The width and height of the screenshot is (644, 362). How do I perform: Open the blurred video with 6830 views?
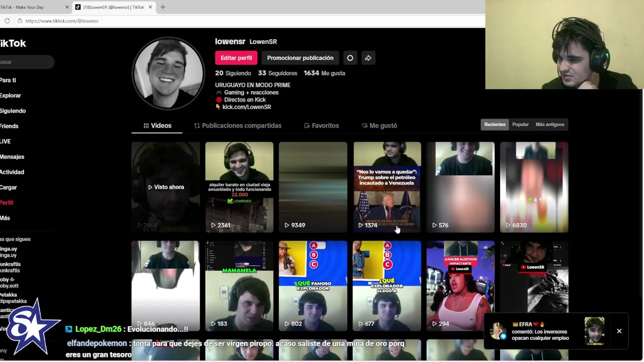pyautogui.click(x=534, y=187)
